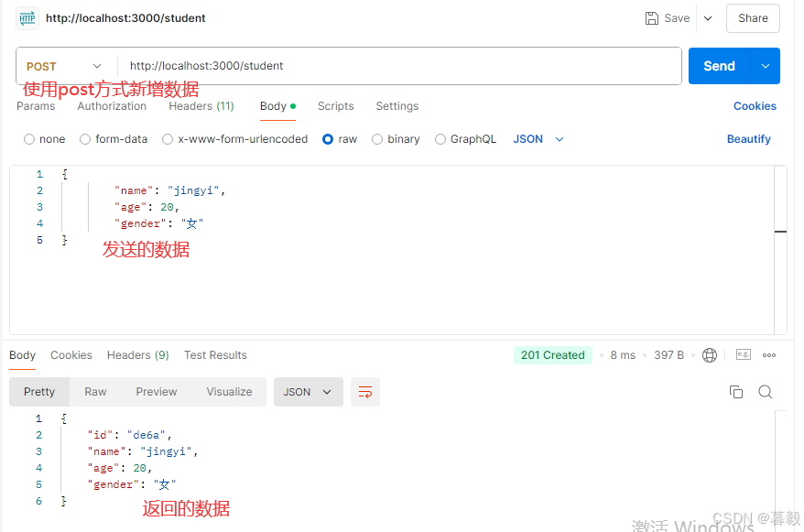This screenshot has height=532, width=804.
Task: Switch to the Authorization tab
Action: click(x=112, y=106)
